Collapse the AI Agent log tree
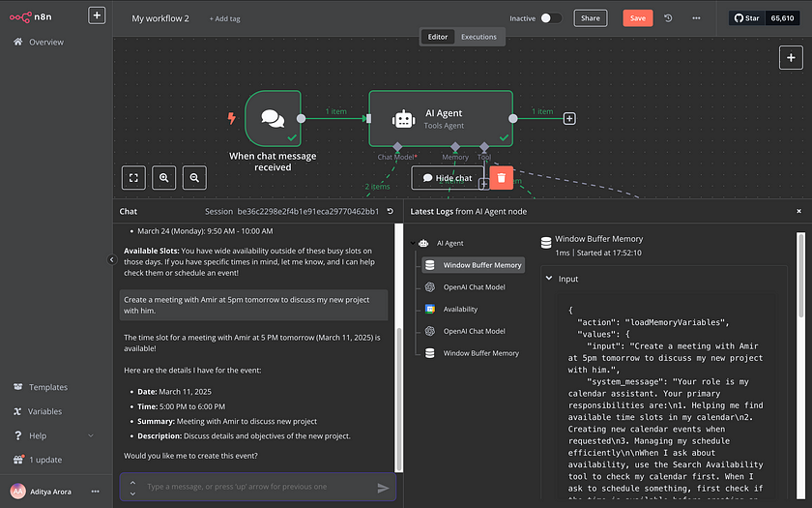 (x=414, y=243)
